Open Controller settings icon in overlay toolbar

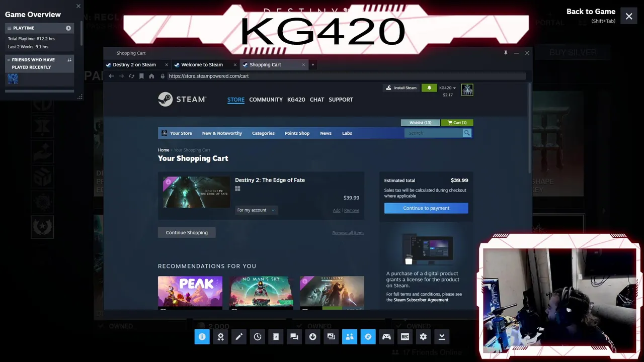click(x=386, y=337)
